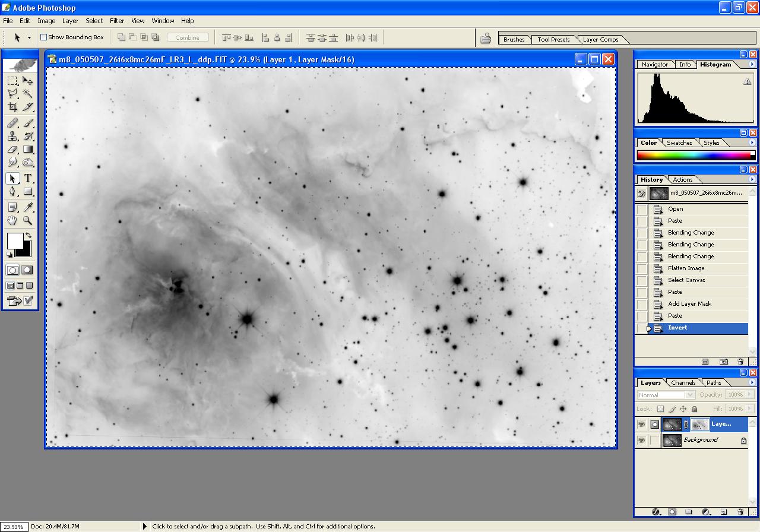Click the Delete layer trash icon

(x=740, y=511)
